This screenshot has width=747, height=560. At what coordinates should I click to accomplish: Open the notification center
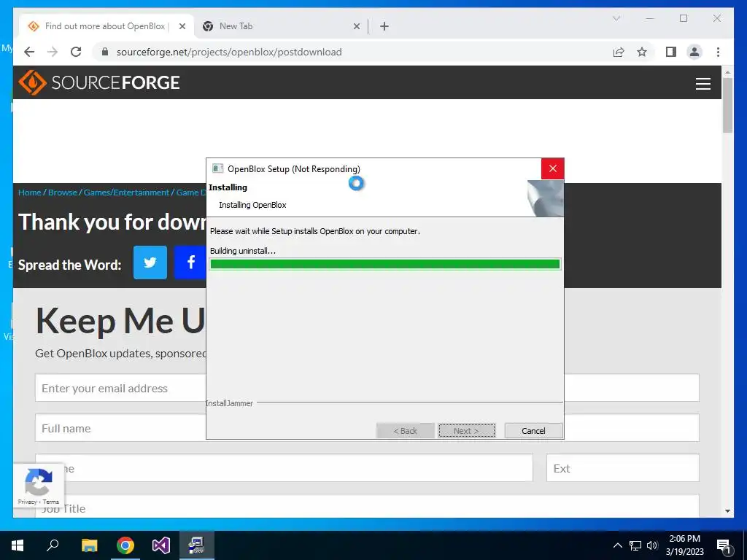[724, 545]
